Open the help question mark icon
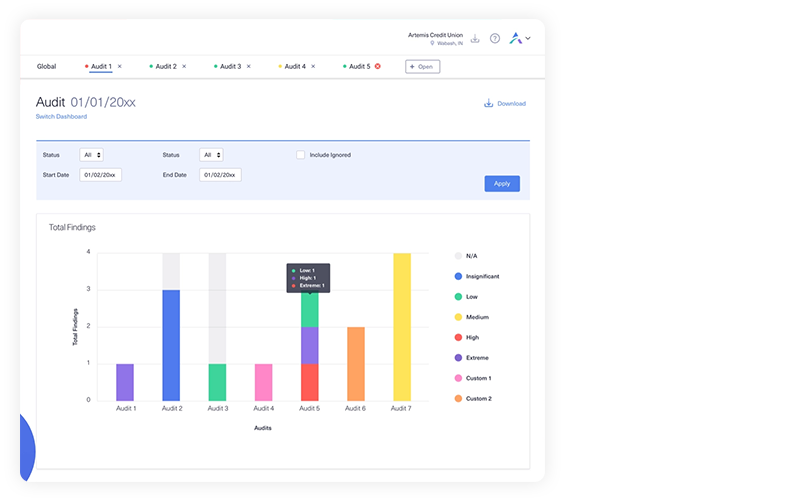 click(x=495, y=38)
